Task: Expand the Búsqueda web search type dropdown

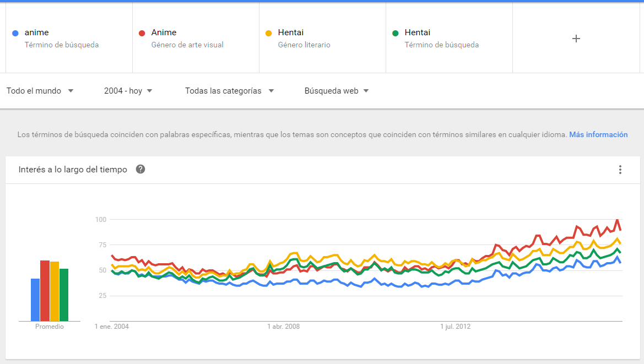Action: (336, 91)
